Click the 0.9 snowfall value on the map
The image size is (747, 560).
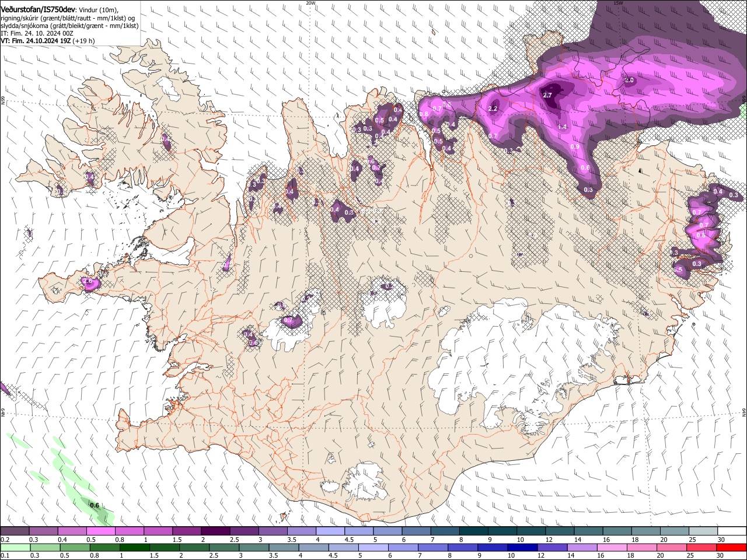(x=575, y=147)
